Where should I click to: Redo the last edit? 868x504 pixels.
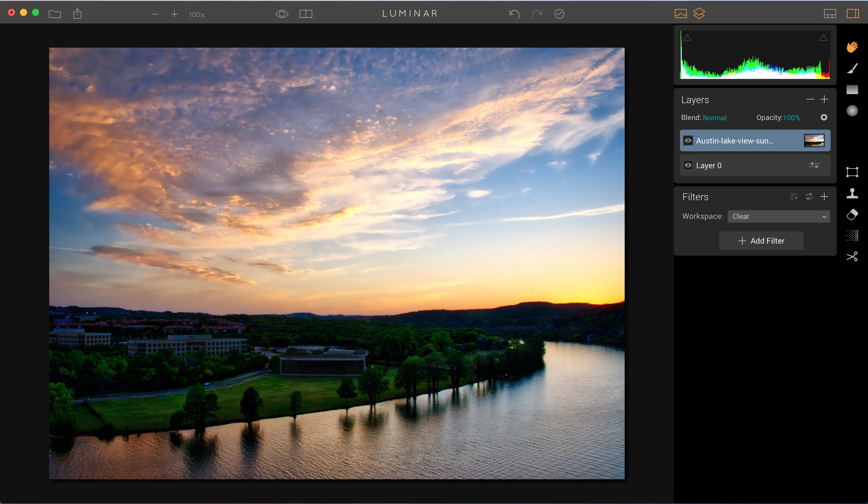point(537,14)
